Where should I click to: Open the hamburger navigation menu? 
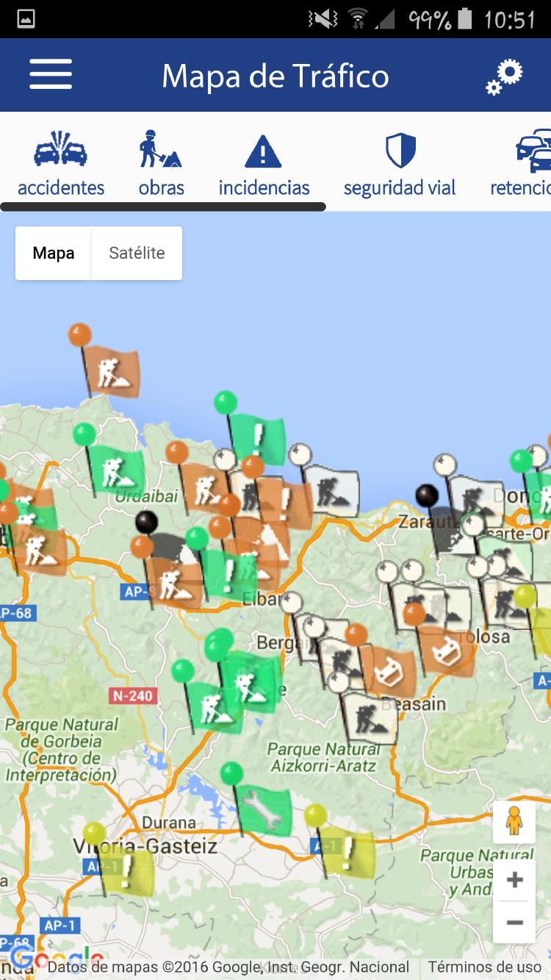click(51, 75)
